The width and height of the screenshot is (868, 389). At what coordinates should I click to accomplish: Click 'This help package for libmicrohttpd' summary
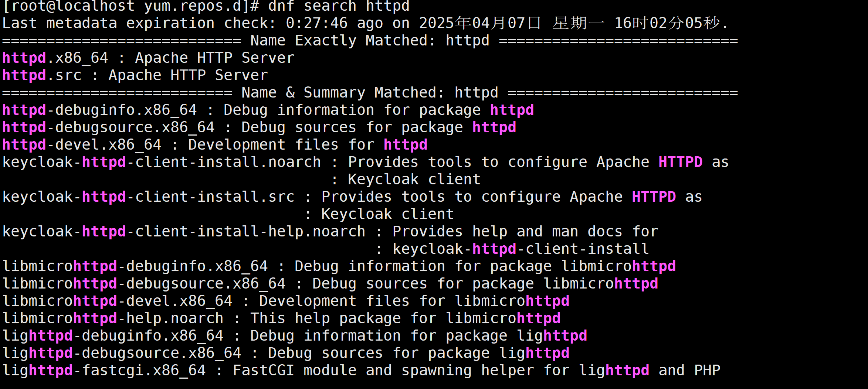pyautogui.click(x=406, y=318)
